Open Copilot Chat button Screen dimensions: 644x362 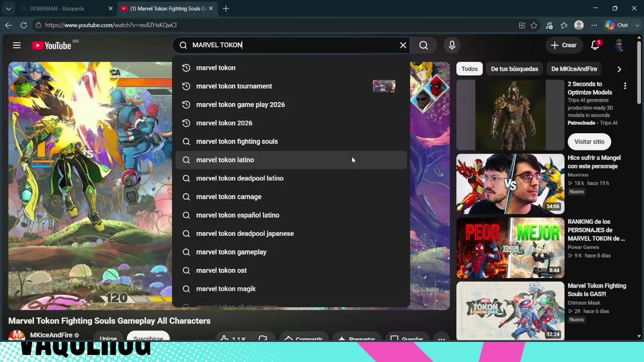617,25
